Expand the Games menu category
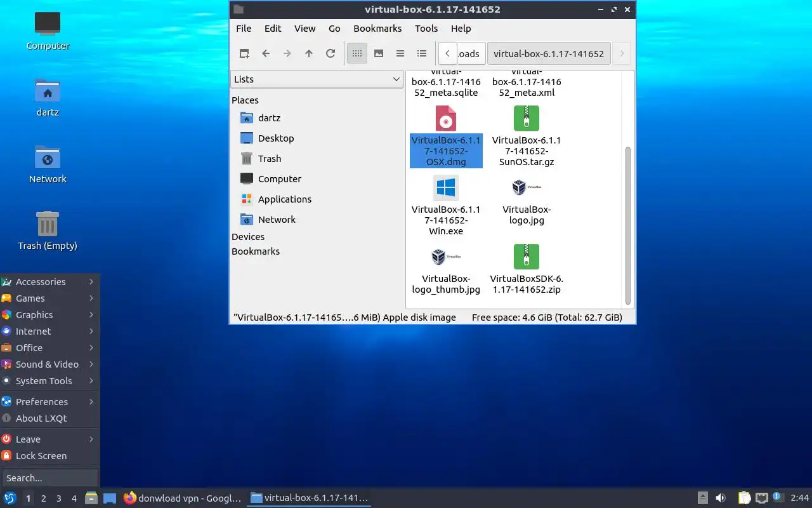Screen dimensions: 812x508 49,298
